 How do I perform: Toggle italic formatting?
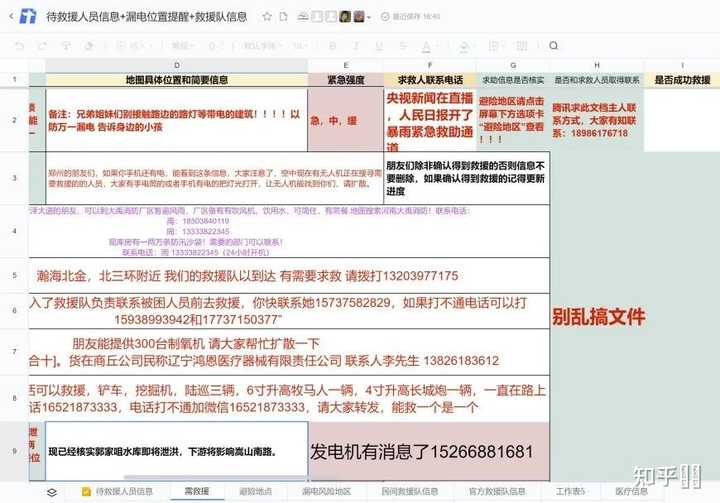tap(355, 45)
